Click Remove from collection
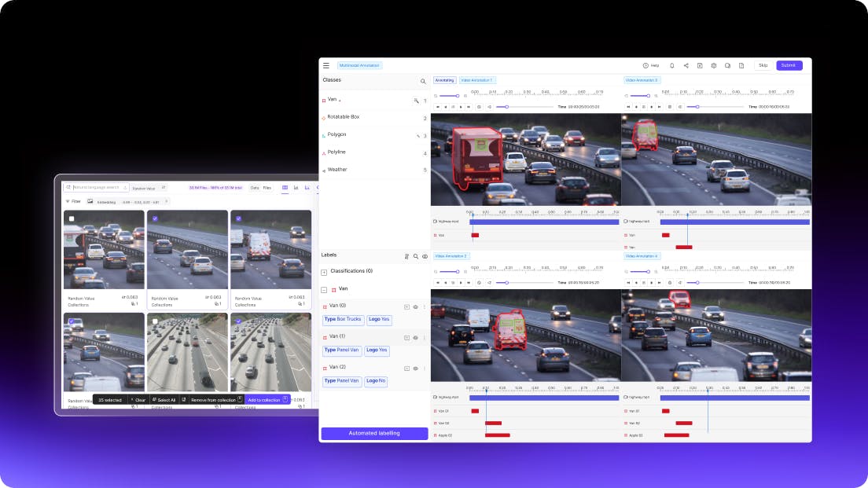 pyautogui.click(x=216, y=399)
